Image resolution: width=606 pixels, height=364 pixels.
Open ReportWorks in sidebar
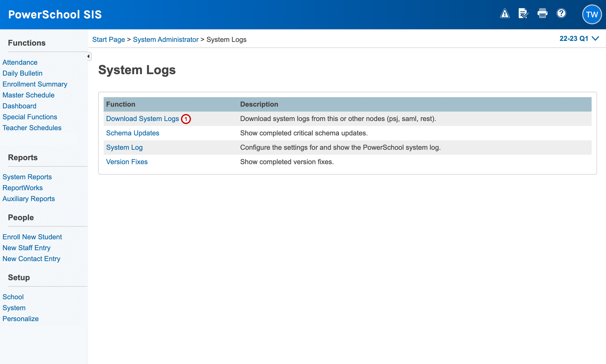pos(23,188)
